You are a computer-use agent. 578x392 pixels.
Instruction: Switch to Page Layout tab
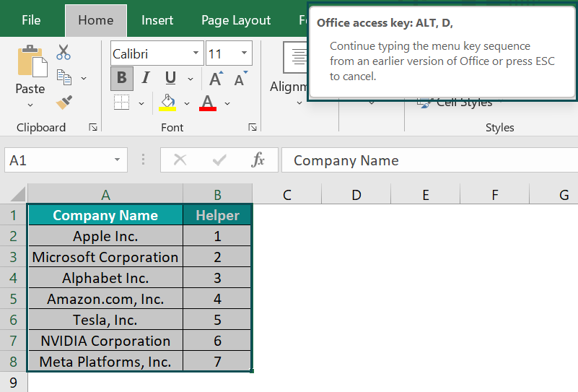click(236, 20)
